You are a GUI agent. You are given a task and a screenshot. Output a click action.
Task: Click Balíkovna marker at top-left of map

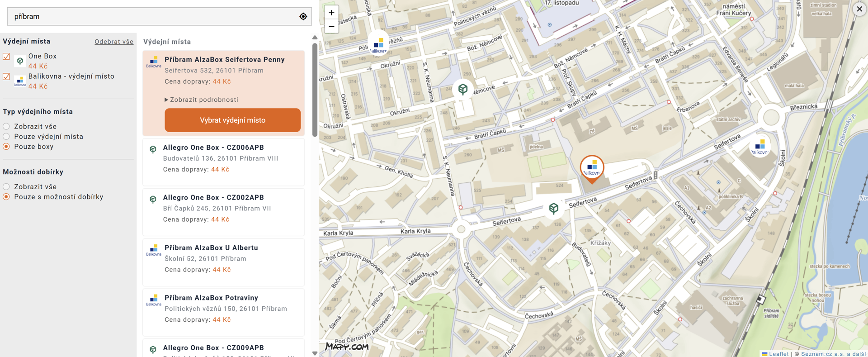pyautogui.click(x=378, y=44)
